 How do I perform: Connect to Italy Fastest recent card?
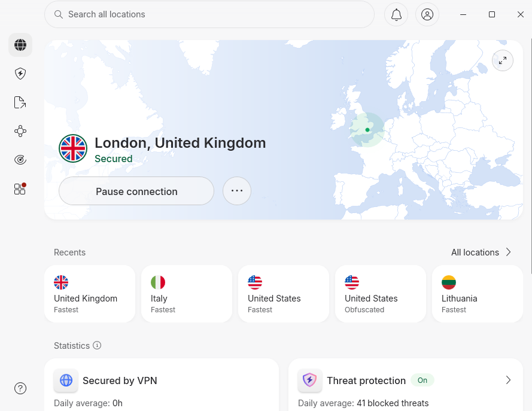[x=187, y=294]
